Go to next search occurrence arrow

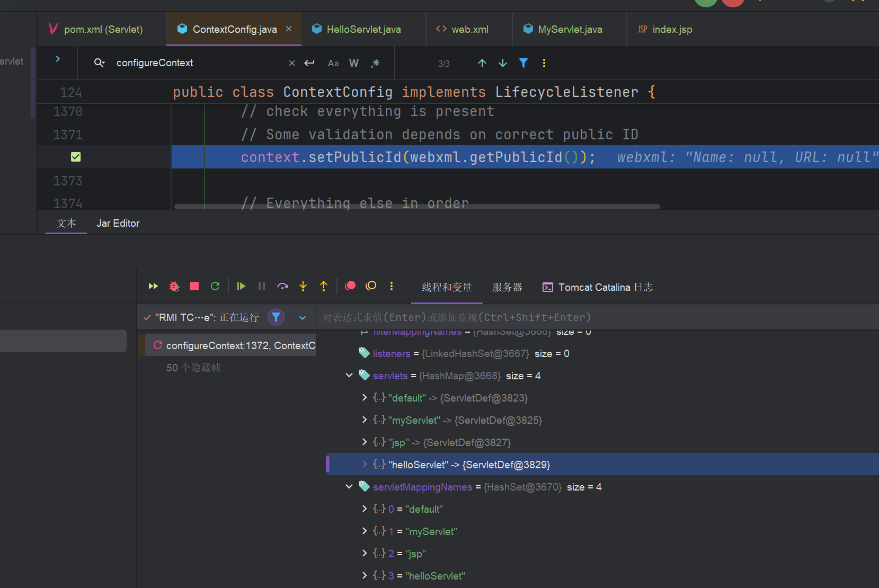tap(503, 64)
